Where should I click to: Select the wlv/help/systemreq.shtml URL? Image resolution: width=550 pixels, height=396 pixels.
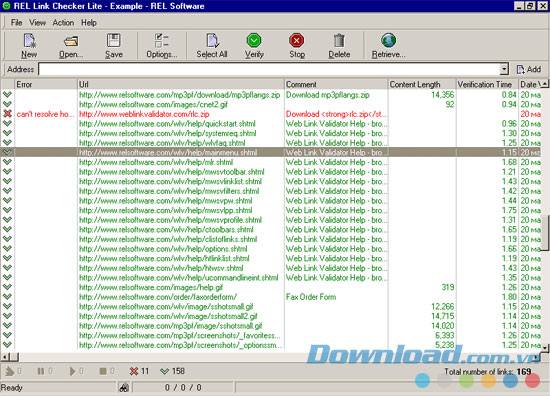[168, 133]
